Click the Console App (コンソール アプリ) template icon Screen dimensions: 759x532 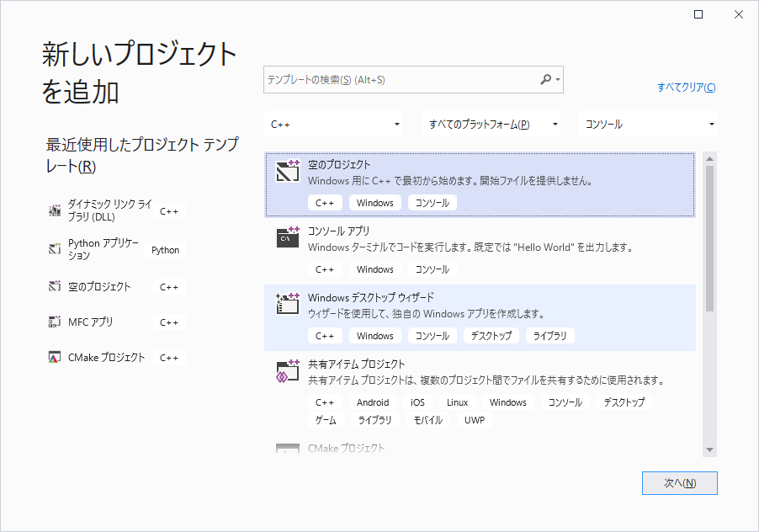pyautogui.click(x=288, y=238)
